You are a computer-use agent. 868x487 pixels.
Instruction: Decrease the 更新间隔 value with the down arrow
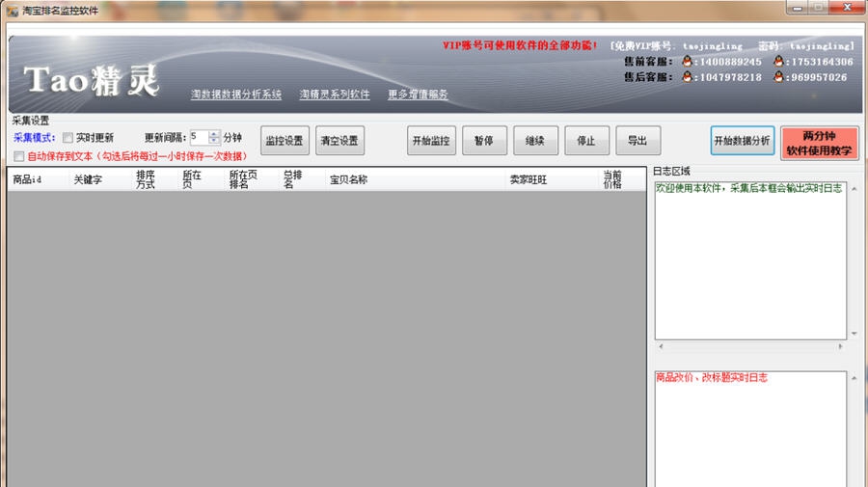coord(214,141)
